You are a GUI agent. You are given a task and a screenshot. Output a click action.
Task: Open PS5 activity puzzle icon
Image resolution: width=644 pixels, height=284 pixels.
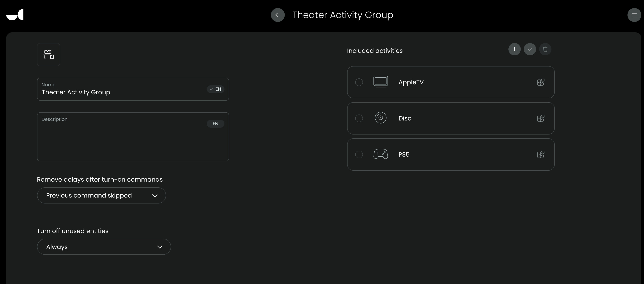tap(541, 154)
